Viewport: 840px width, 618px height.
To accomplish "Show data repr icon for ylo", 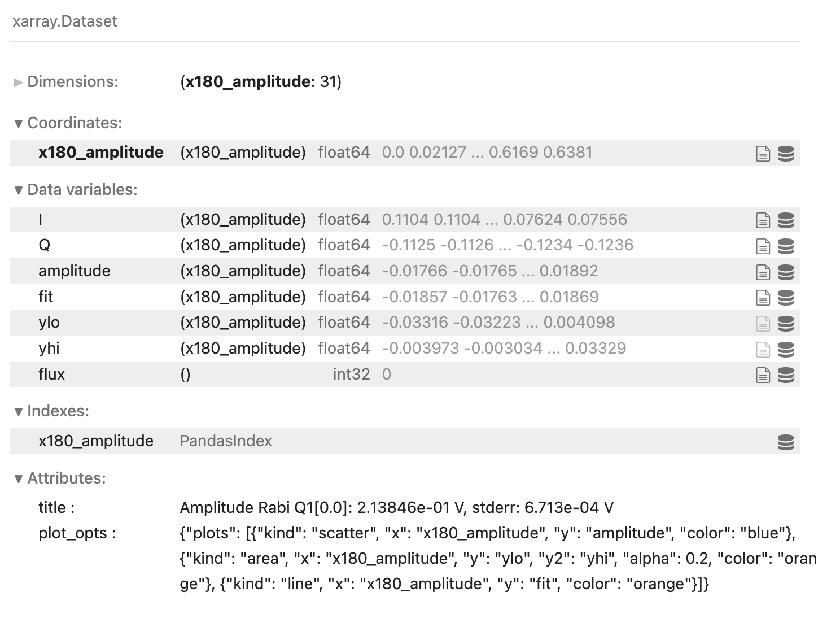I will [786, 323].
